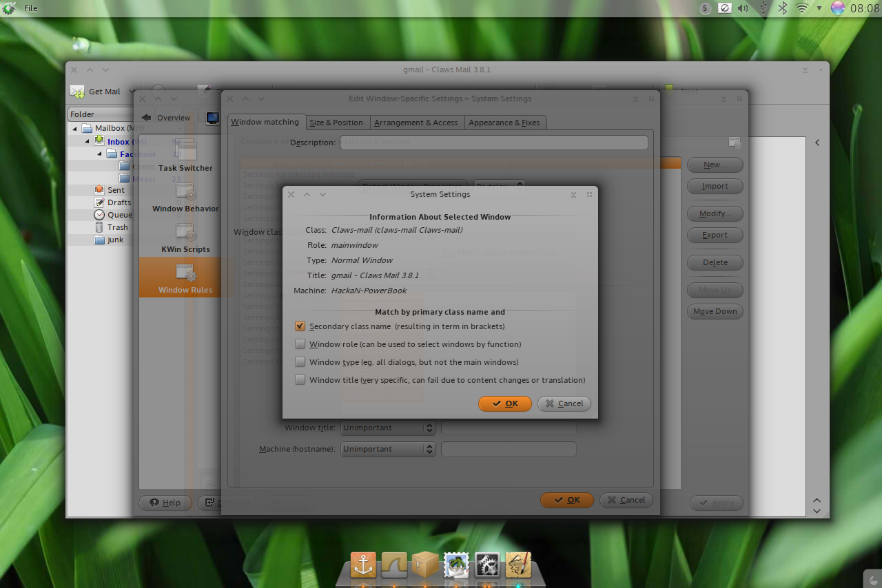Launch the paintbrush map app in dock

pyautogui.click(x=518, y=565)
